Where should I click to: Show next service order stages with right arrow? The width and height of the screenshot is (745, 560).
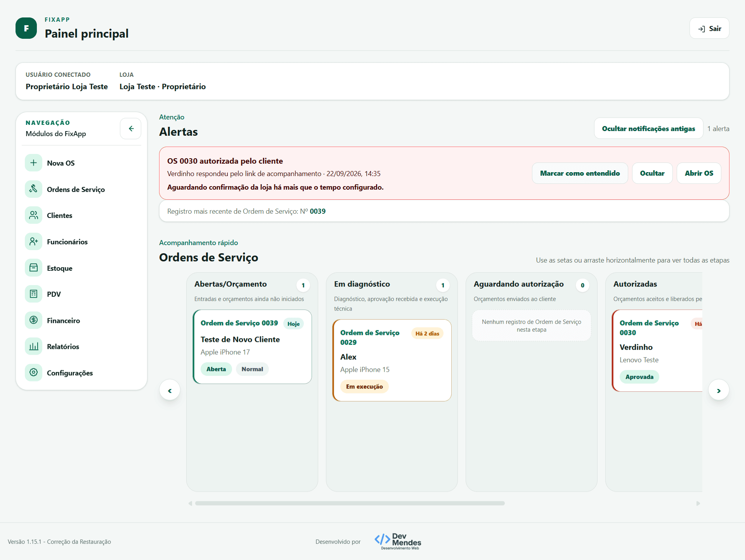(719, 391)
